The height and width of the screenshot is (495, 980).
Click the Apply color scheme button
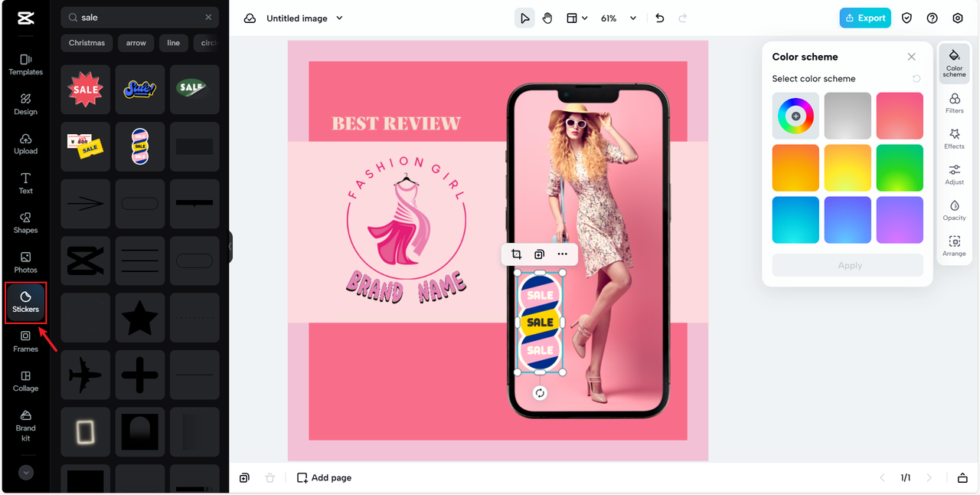pos(848,265)
